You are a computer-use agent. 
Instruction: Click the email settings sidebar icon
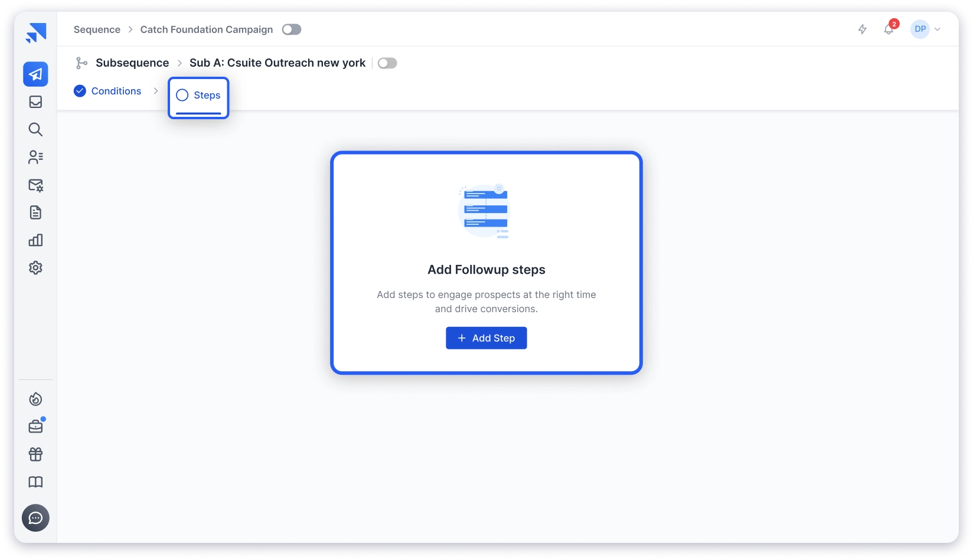pos(35,185)
